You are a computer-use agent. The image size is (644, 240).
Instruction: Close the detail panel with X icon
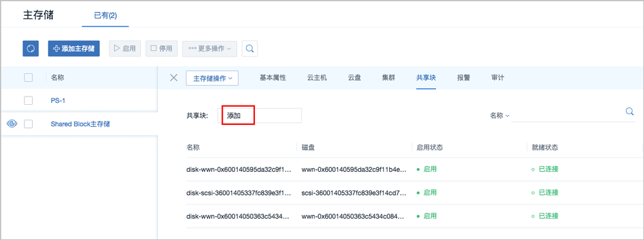(174, 78)
